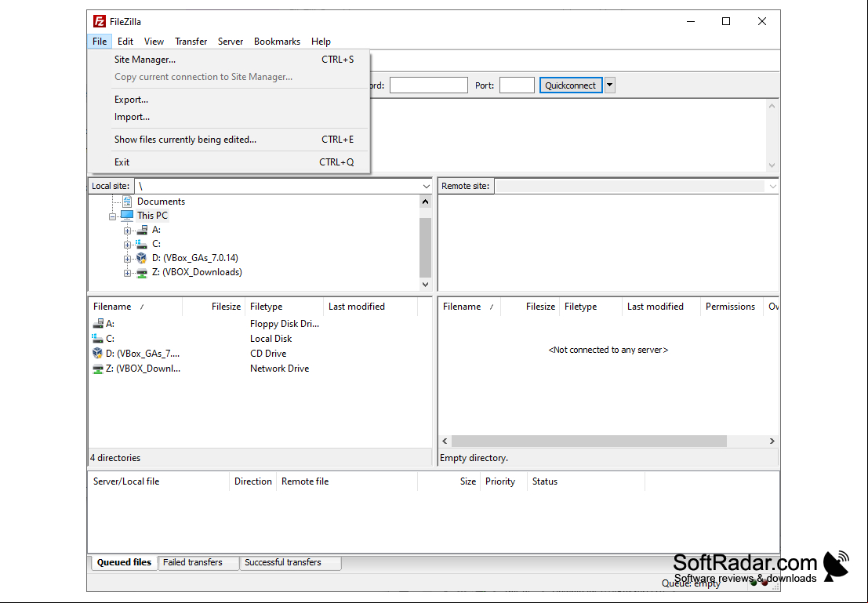Select the This PC computer icon
The image size is (868, 603).
click(127, 216)
